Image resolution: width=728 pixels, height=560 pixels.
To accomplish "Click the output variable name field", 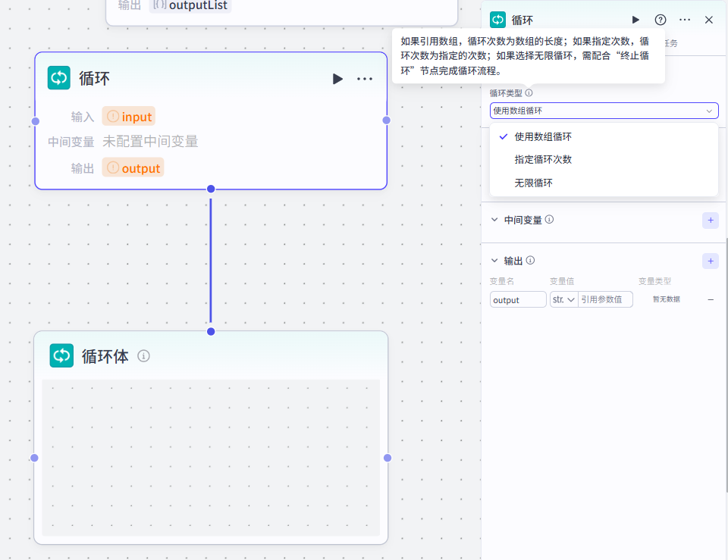I will coord(517,300).
